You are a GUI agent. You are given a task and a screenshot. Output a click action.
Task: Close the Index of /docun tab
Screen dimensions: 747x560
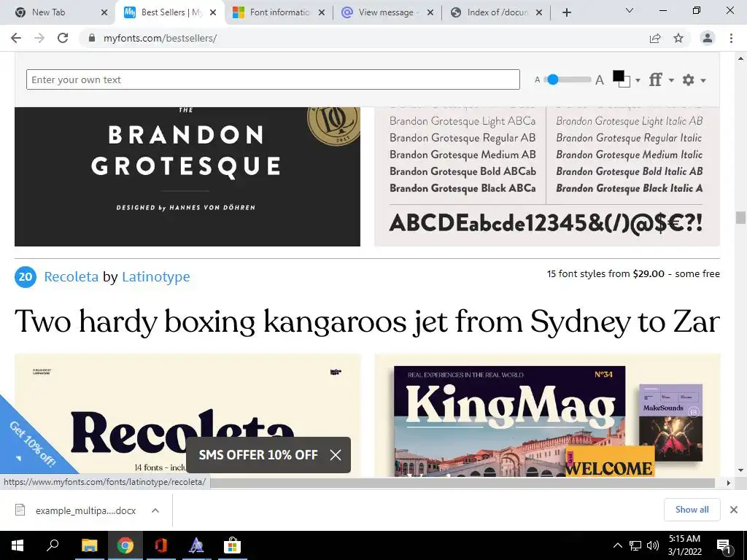(539, 13)
